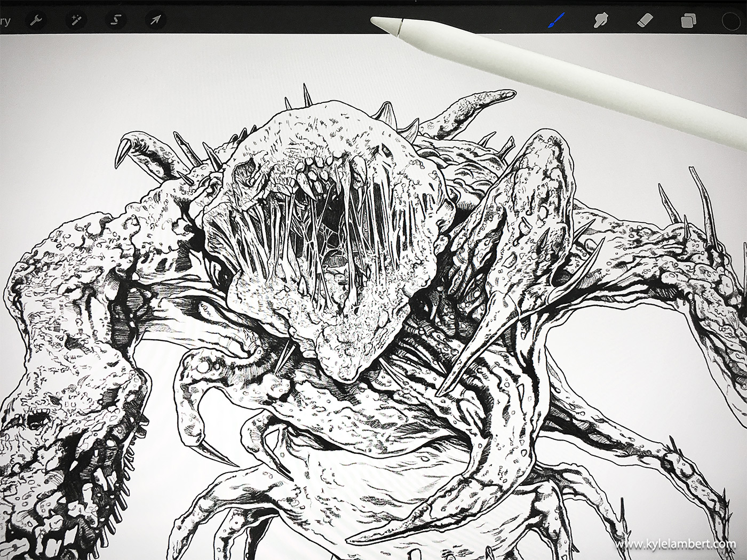Viewport: 747px width, 560px height.
Task: Select the Brush tool
Action: point(556,20)
